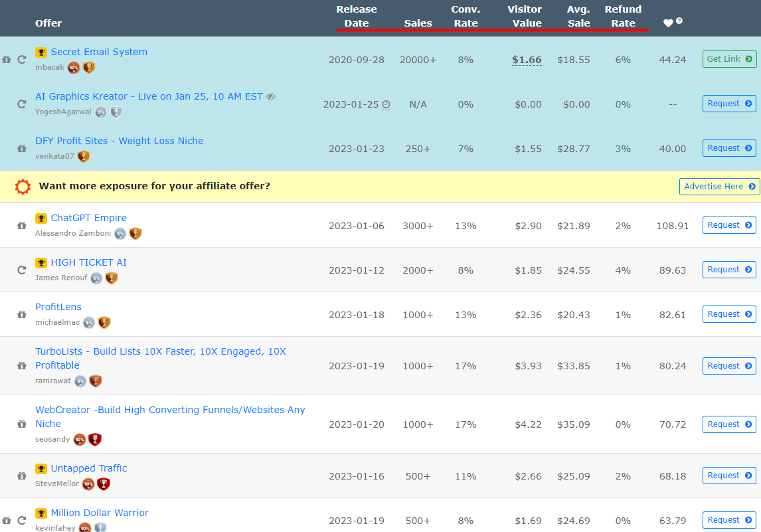Request AI Graphics Kreator affiliate approval
This screenshot has width=761, height=532.
pyautogui.click(x=729, y=104)
